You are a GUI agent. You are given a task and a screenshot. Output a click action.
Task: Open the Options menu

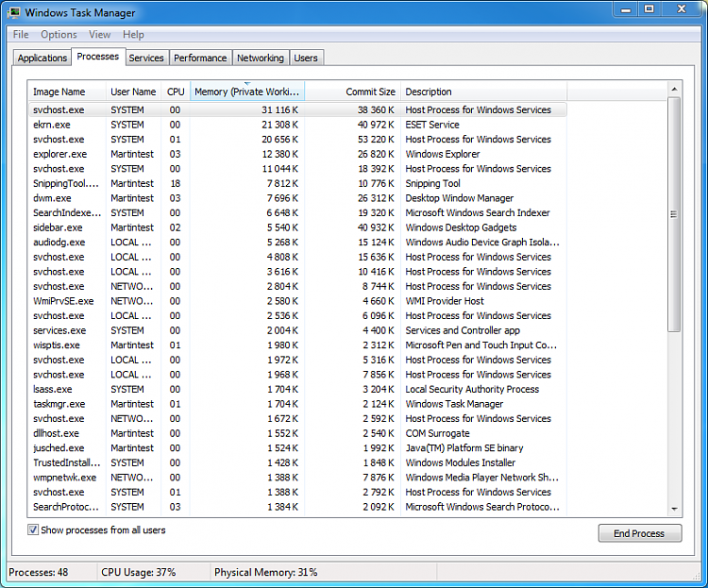tap(59, 34)
